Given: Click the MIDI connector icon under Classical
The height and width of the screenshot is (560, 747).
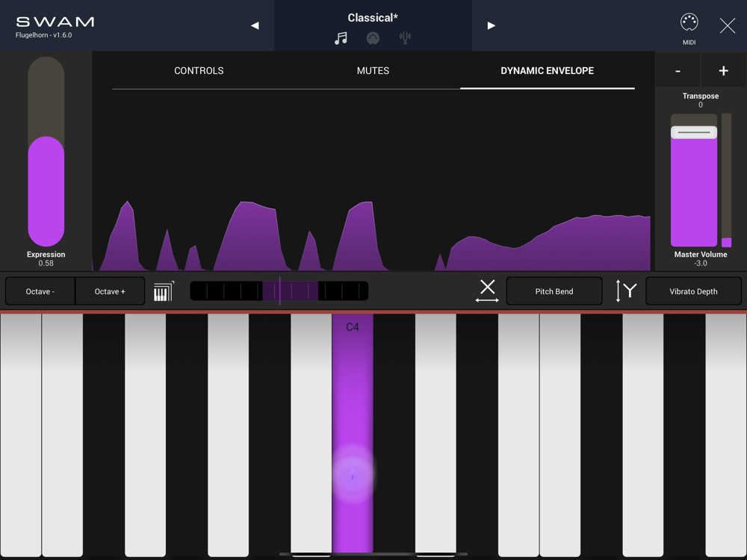Looking at the screenshot, I should pos(373,38).
